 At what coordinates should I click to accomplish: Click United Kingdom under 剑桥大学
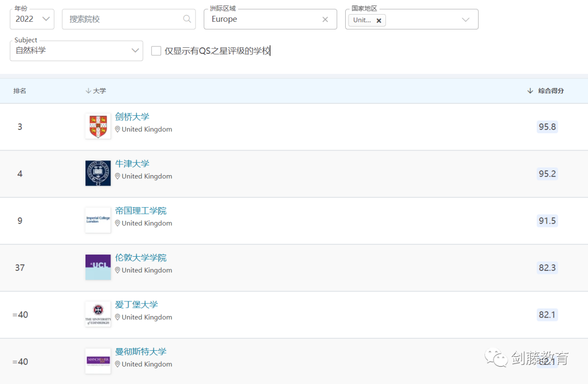pyautogui.click(x=147, y=129)
